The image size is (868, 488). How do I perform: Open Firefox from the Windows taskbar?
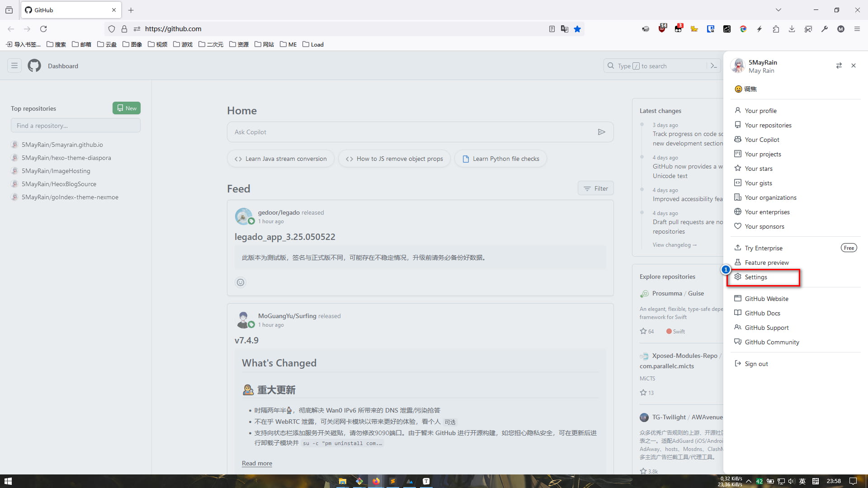(x=376, y=481)
